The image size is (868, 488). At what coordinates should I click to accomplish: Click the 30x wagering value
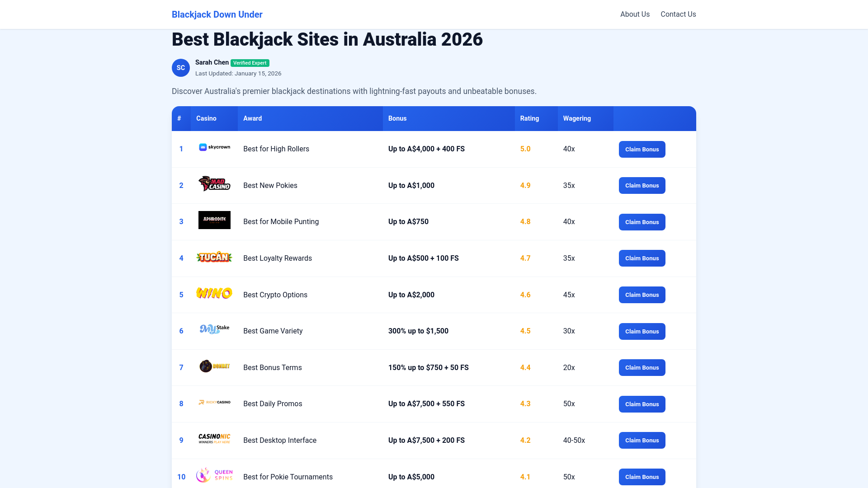[569, 331]
